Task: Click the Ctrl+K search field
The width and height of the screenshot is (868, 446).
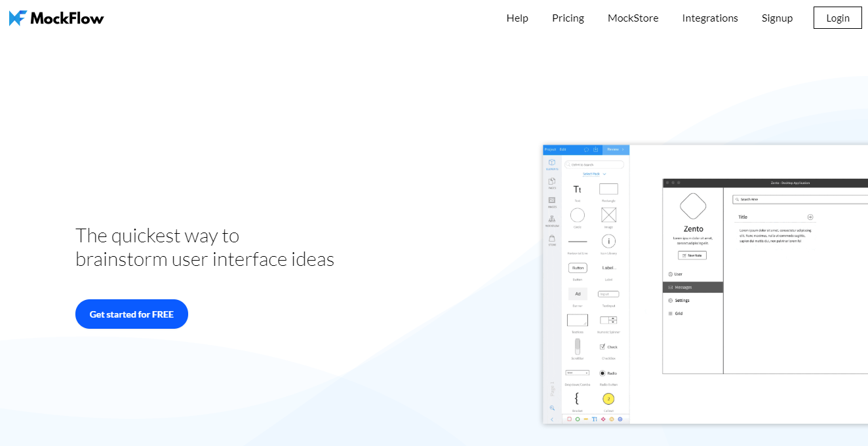Action: pyautogui.click(x=595, y=165)
